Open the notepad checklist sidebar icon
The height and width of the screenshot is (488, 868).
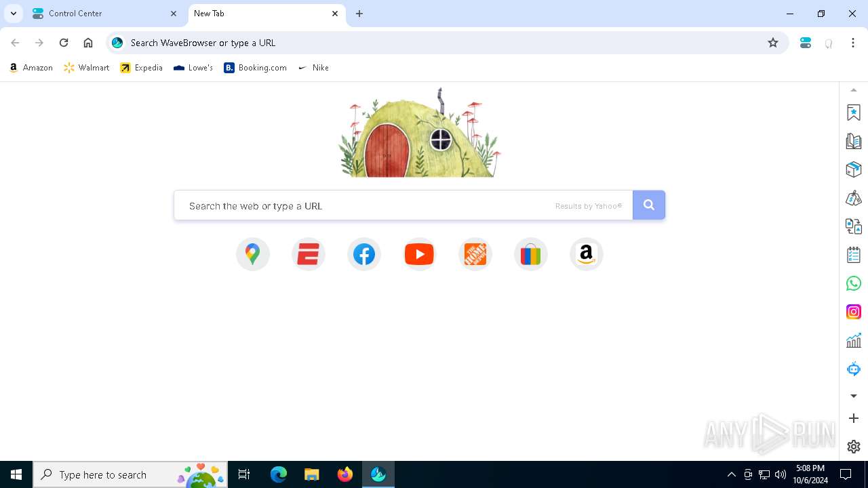854,255
